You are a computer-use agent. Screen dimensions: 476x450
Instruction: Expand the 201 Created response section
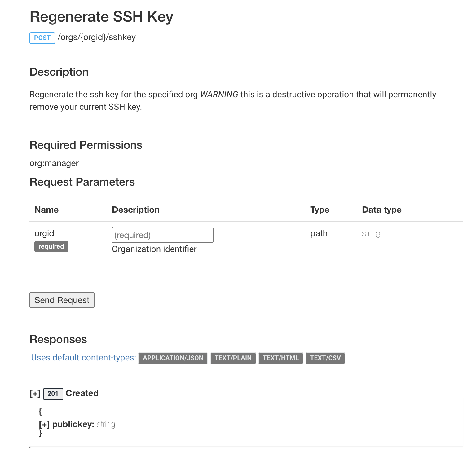35,393
